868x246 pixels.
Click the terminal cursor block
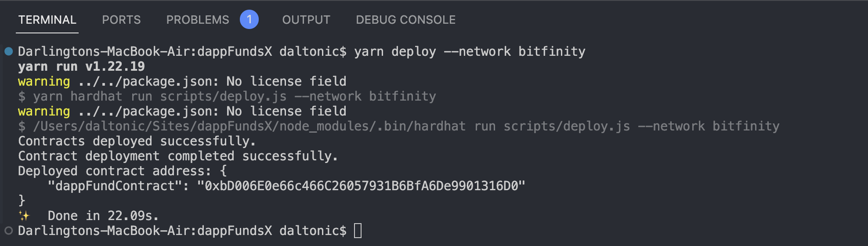[358, 231]
